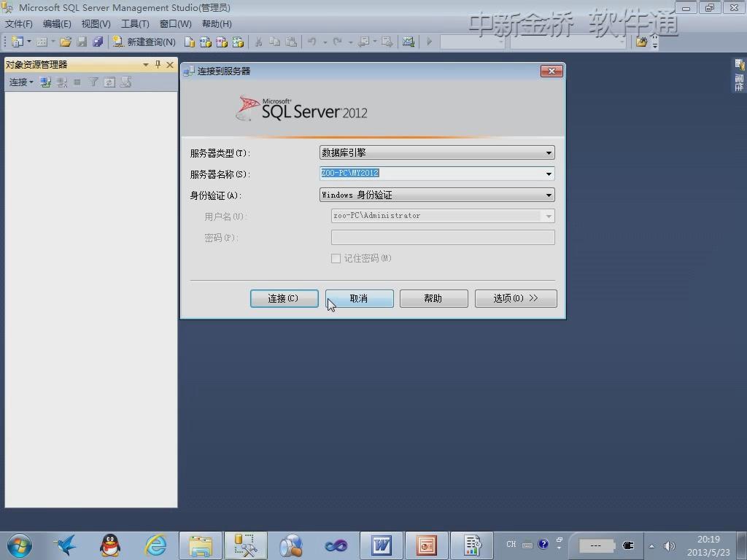Click the green Start Debugging arrow

click(x=429, y=42)
